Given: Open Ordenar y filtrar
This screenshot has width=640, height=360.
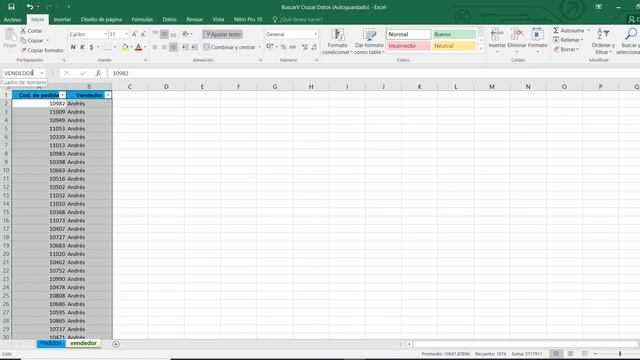Looking at the screenshot, I should (x=603, y=41).
